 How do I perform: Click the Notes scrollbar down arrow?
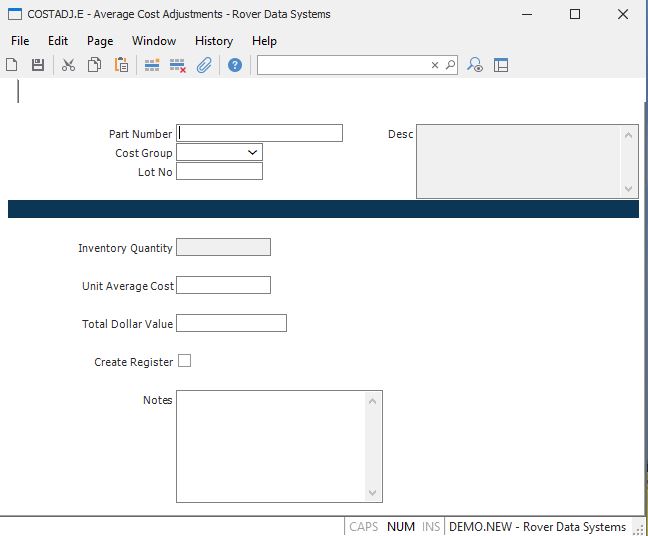(x=374, y=493)
